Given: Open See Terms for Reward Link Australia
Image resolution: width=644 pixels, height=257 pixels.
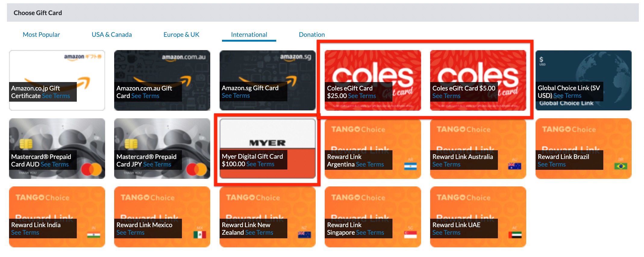Looking at the screenshot, I should [446, 164].
